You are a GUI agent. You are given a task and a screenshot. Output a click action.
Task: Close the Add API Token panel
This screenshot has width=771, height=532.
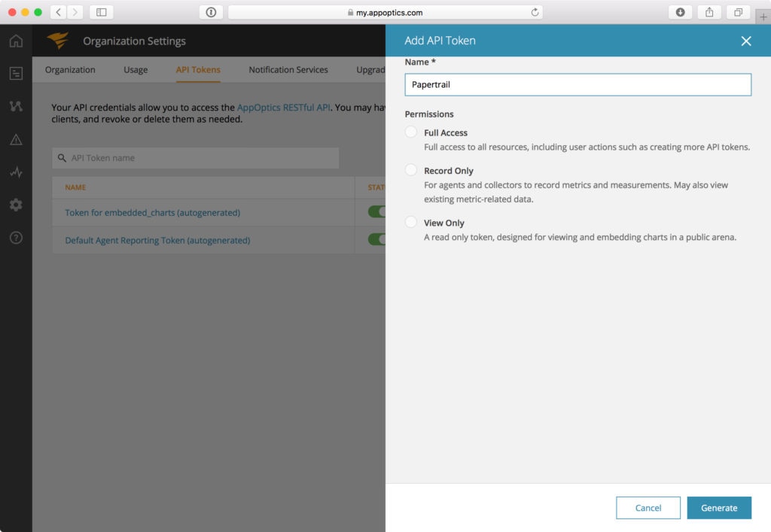pos(746,41)
